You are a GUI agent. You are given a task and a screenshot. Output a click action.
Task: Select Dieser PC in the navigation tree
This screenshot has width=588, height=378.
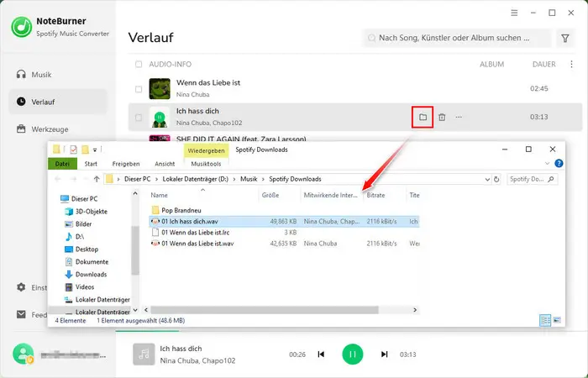point(79,199)
